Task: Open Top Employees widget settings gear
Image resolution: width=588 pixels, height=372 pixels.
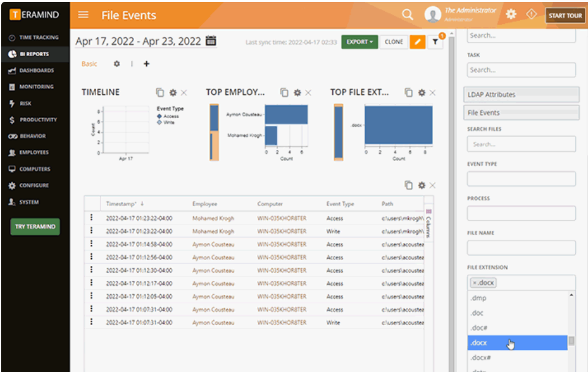Action: tap(297, 92)
